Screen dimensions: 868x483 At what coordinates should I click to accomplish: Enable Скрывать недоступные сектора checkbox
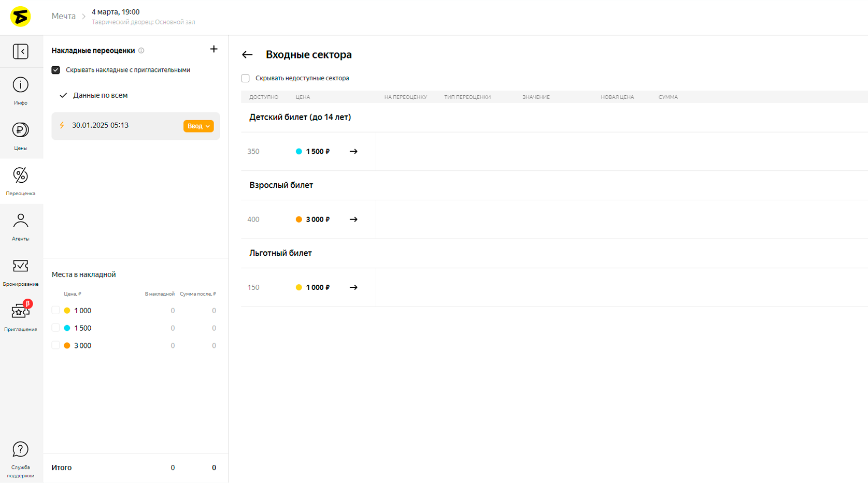point(246,78)
